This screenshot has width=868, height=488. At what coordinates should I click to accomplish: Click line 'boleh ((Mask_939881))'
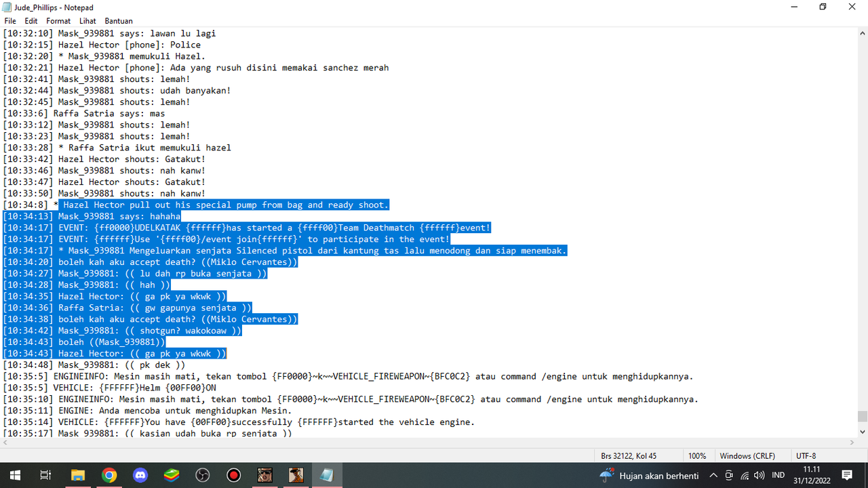click(84, 342)
